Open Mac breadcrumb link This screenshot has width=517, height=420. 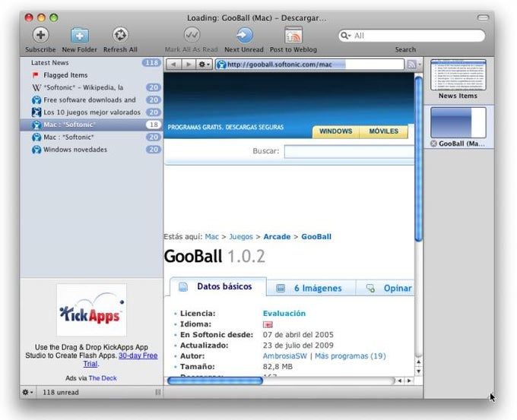(x=211, y=237)
